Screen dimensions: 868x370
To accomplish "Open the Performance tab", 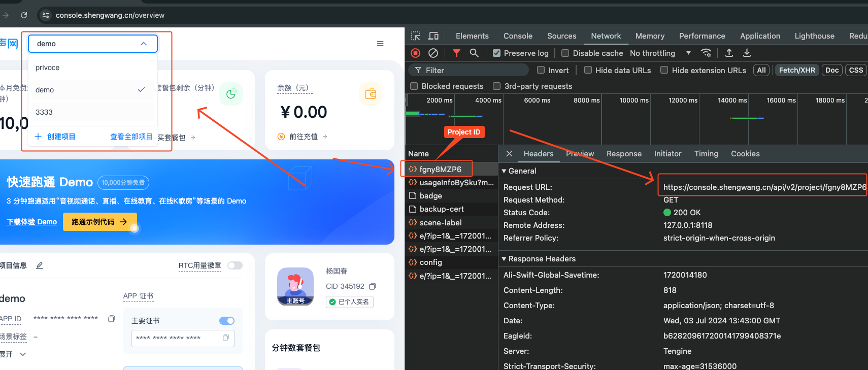I will (702, 36).
